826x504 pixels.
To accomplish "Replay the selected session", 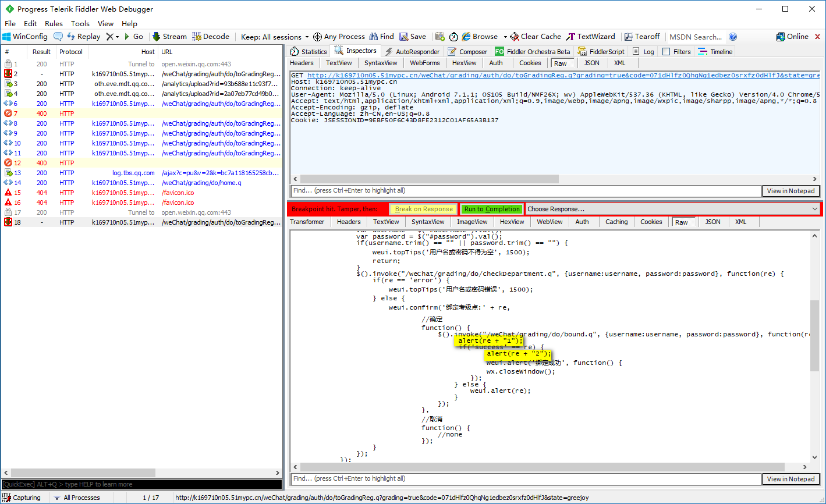I will click(83, 37).
